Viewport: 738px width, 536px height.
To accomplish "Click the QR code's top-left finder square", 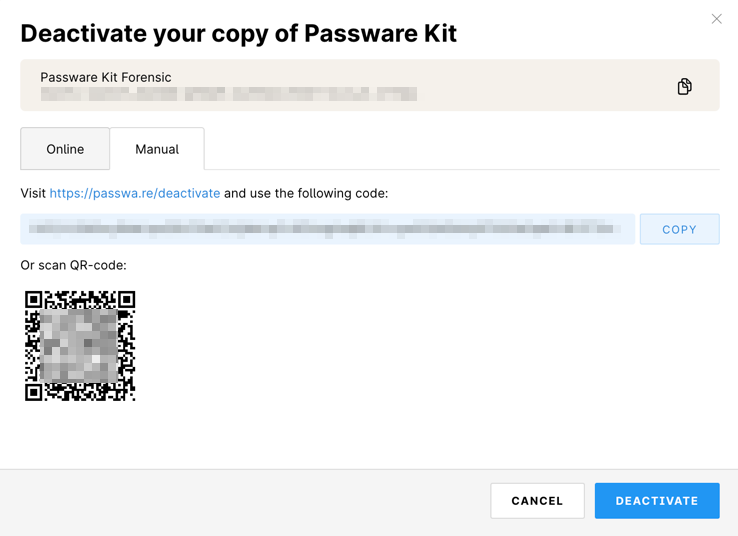I will point(33,300).
